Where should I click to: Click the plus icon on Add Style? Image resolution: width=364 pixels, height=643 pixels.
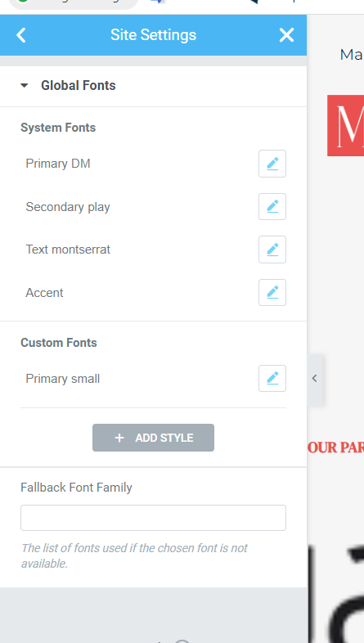[x=119, y=438]
